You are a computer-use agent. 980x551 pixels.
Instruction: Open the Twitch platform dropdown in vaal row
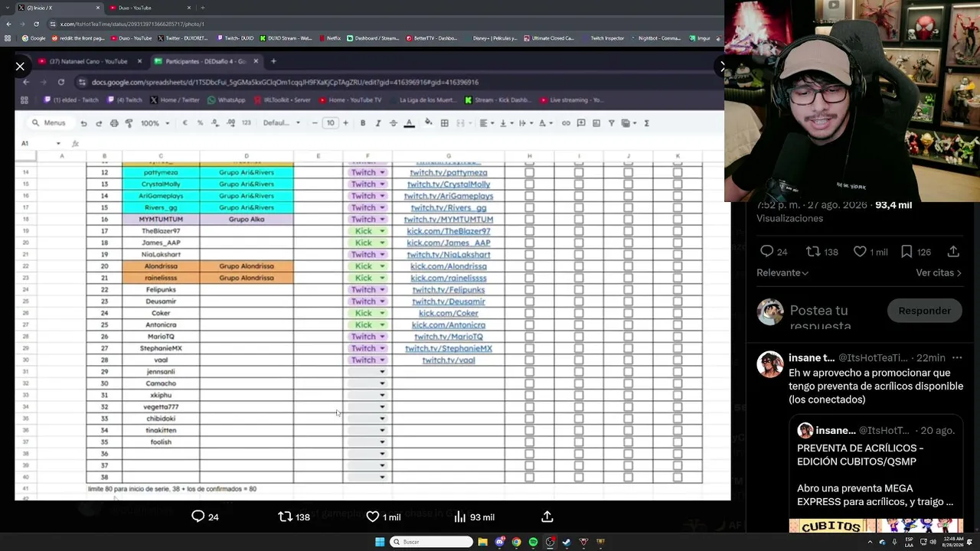[x=367, y=360]
